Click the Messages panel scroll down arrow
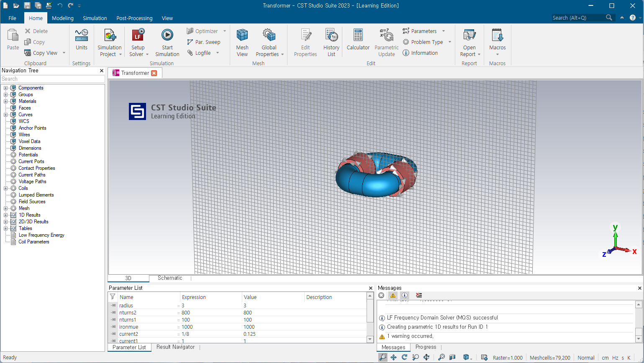The image size is (644, 363). [639, 339]
